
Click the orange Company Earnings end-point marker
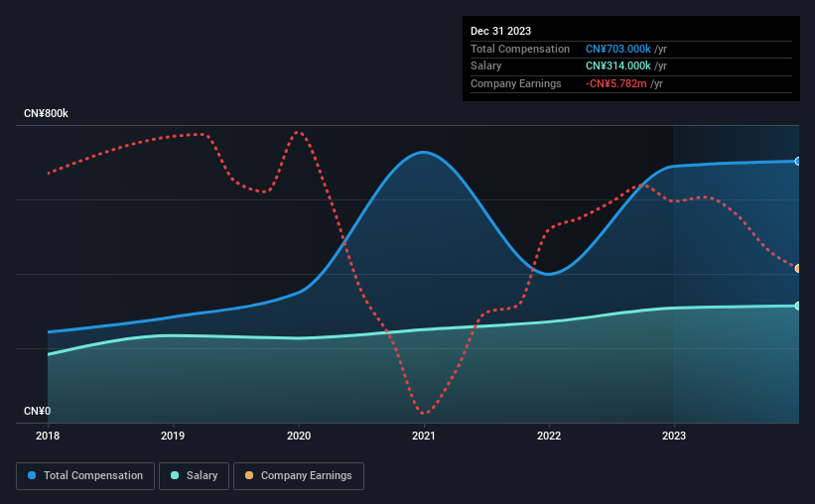point(798,269)
